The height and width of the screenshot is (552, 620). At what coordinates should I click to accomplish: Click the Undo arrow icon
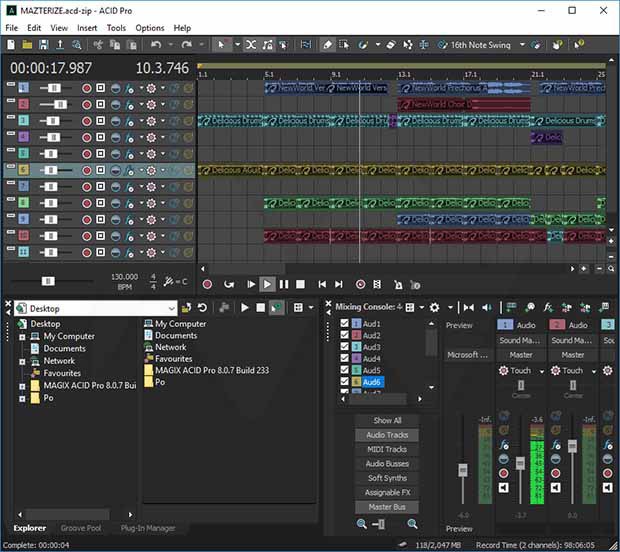click(156, 45)
